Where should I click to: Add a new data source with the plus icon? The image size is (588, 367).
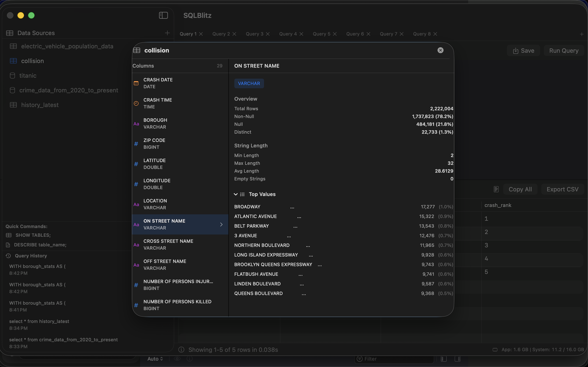click(167, 33)
